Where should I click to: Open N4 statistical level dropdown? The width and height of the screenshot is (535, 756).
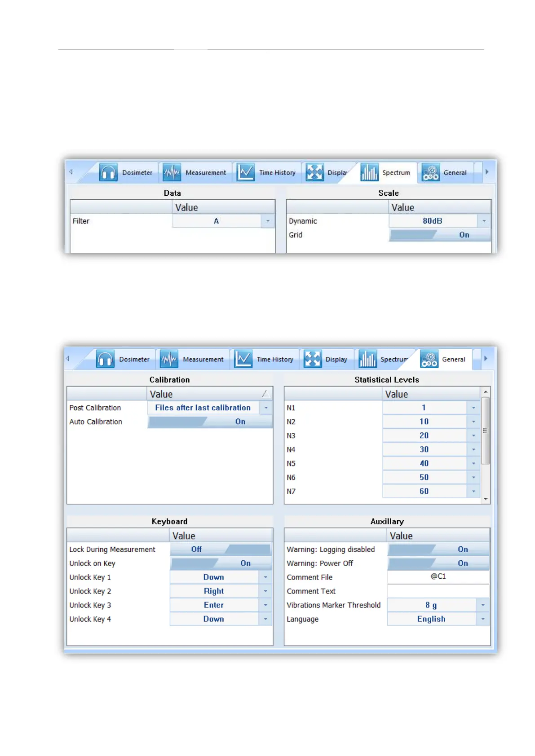[x=473, y=449]
